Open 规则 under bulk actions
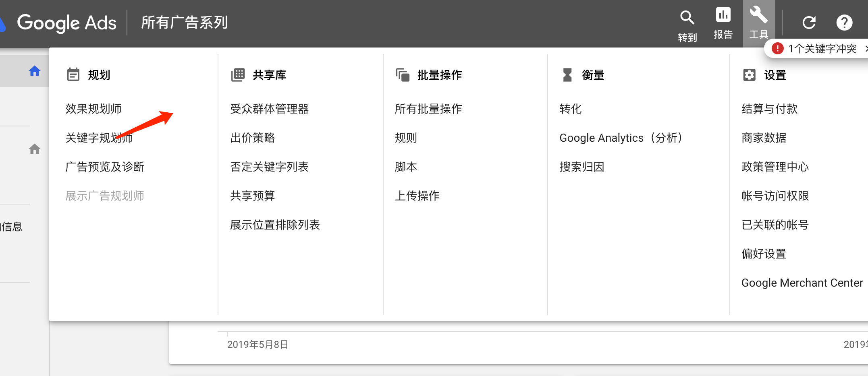 [406, 138]
